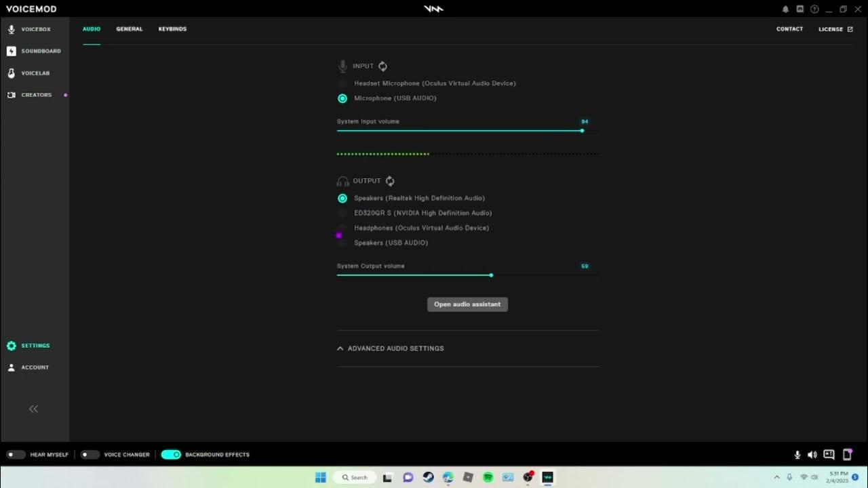This screenshot has height=488, width=868.
Task: Open the taskbar clock showing 5:31 PM
Action: (x=839, y=477)
